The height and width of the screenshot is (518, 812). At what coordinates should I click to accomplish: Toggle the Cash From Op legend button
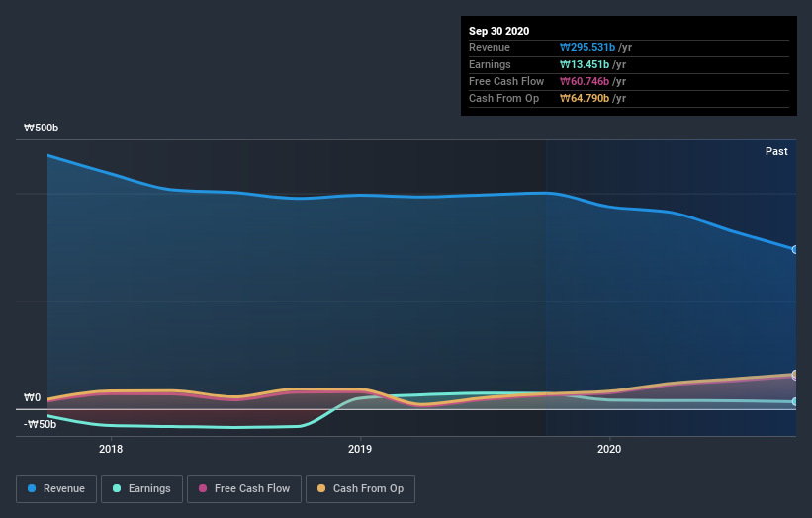coord(360,489)
